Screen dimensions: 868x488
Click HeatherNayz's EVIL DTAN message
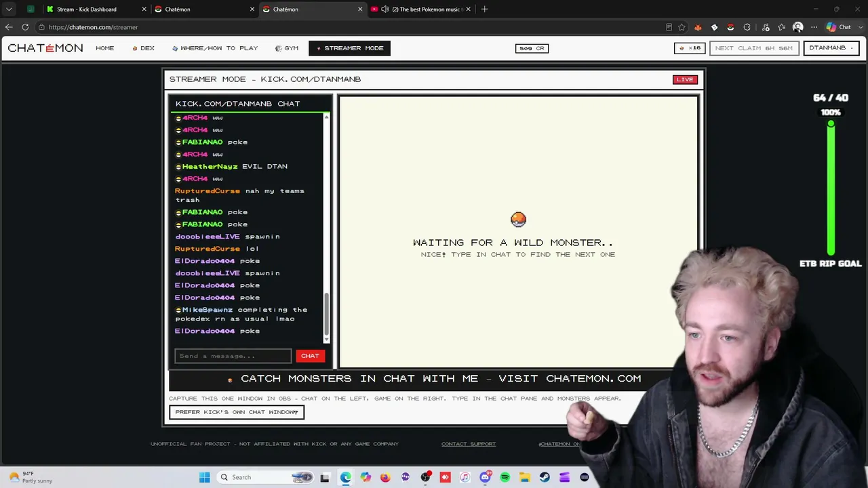(231, 166)
